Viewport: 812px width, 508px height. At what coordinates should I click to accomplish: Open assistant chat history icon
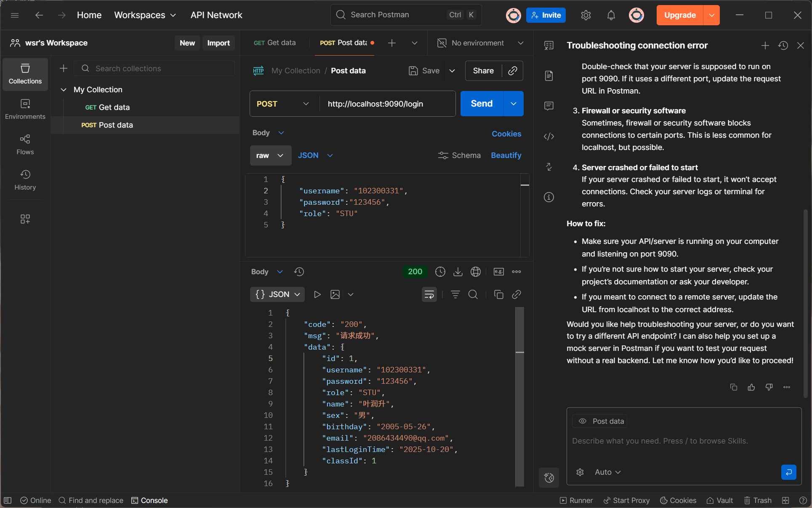click(783, 45)
